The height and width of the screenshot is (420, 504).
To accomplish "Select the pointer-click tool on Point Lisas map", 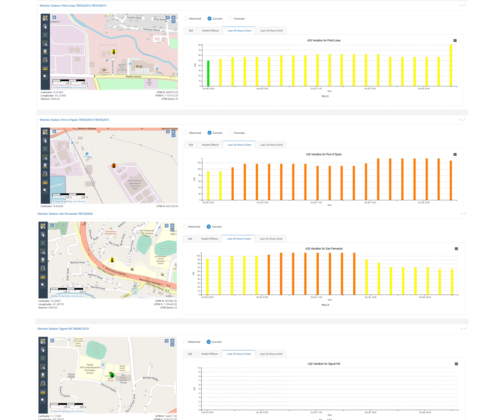I will click(x=45, y=26).
